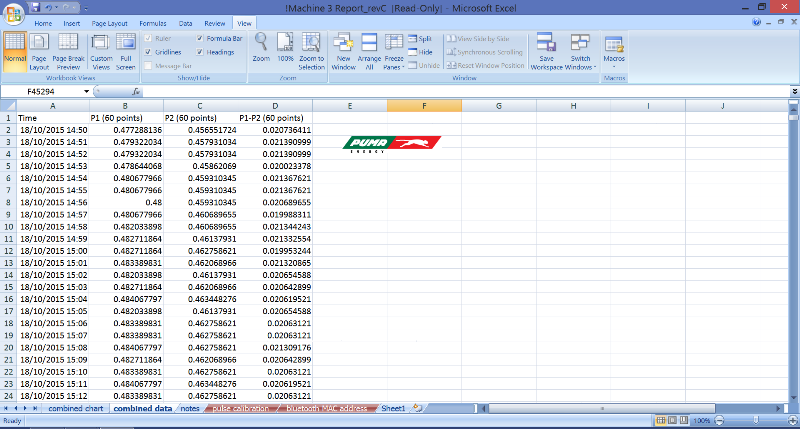The height and width of the screenshot is (429, 800).
Task: Click the vertical scrollbar
Action: point(793,253)
